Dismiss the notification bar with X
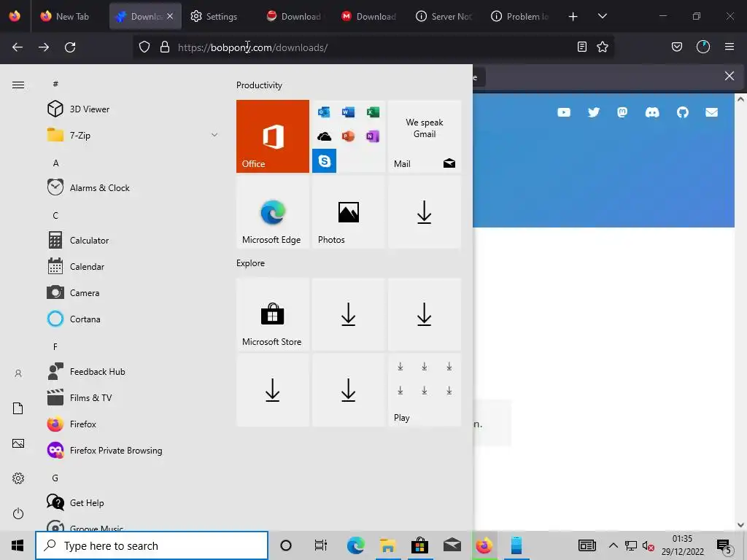 (x=729, y=76)
